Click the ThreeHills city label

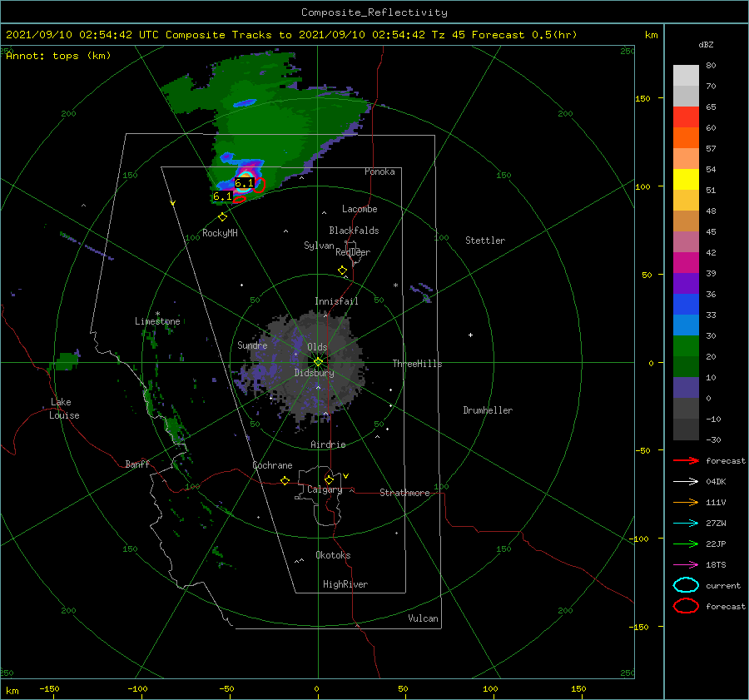(x=418, y=364)
